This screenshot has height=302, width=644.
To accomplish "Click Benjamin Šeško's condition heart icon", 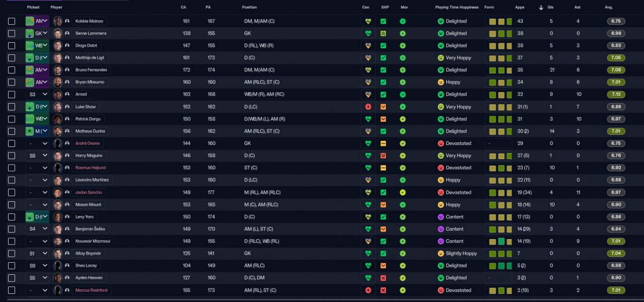I will click(x=368, y=229).
